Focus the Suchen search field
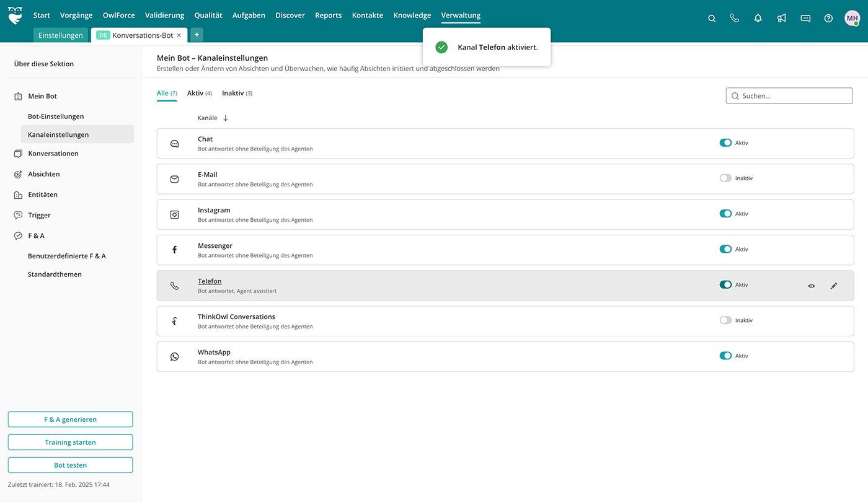The width and height of the screenshot is (868, 503). point(789,96)
